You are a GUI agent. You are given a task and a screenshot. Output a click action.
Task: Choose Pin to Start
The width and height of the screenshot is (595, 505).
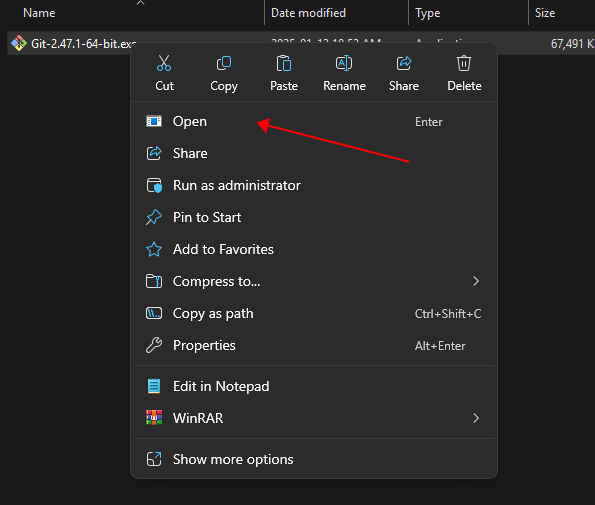pyautogui.click(x=314, y=217)
